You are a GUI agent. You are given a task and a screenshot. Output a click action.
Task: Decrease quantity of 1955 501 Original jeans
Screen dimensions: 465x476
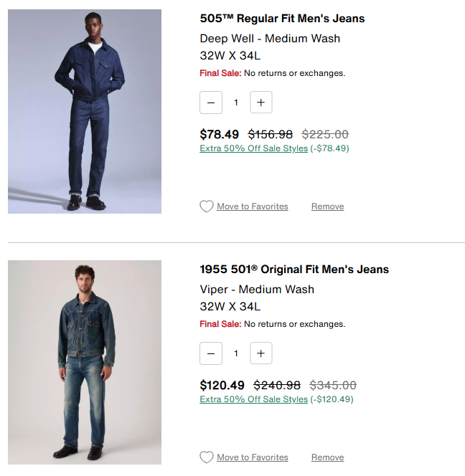[211, 353]
